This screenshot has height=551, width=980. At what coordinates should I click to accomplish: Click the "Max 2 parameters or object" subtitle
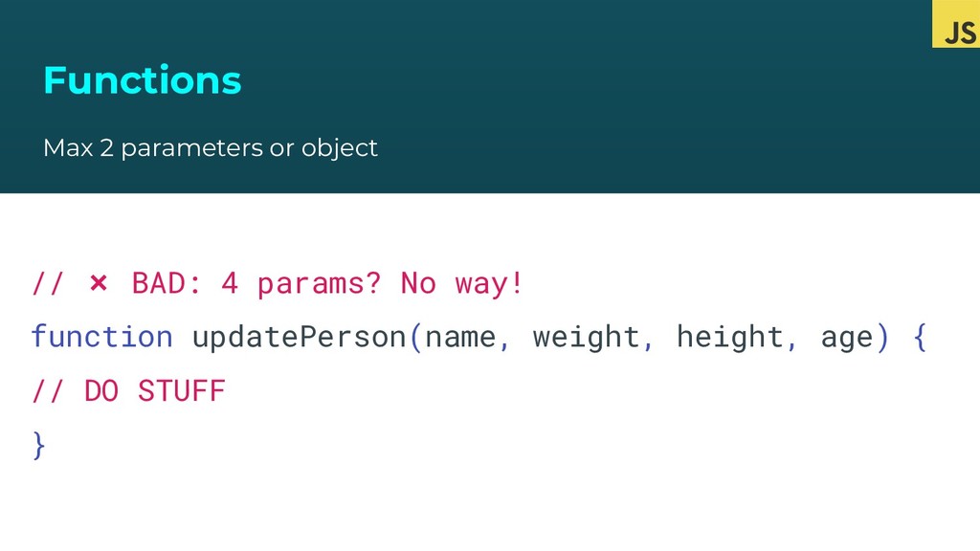[x=211, y=148]
